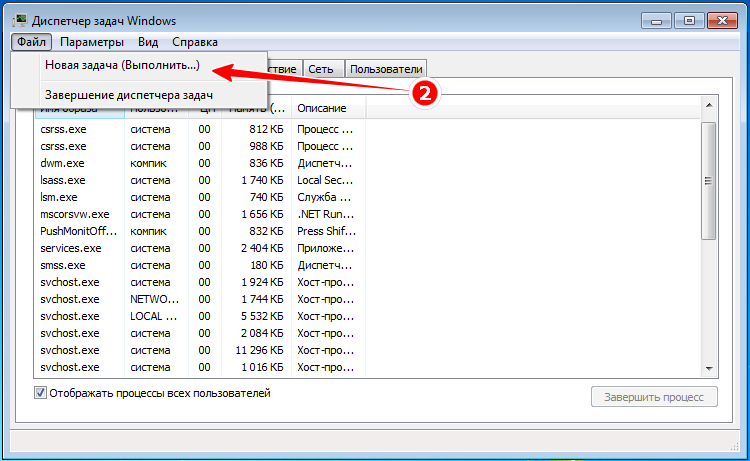The image size is (750, 461).
Task: Click the 2 404 КБ memory value
Action: coord(262,248)
